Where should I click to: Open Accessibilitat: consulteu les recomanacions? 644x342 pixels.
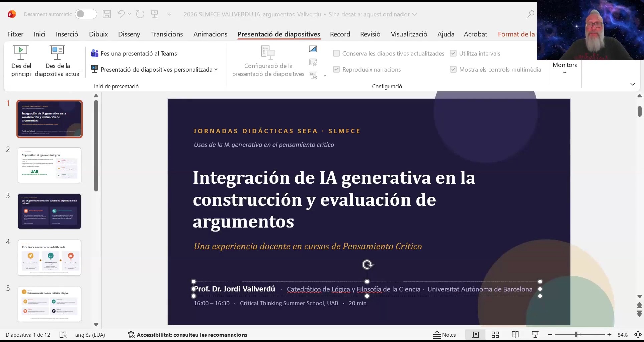[x=187, y=335]
